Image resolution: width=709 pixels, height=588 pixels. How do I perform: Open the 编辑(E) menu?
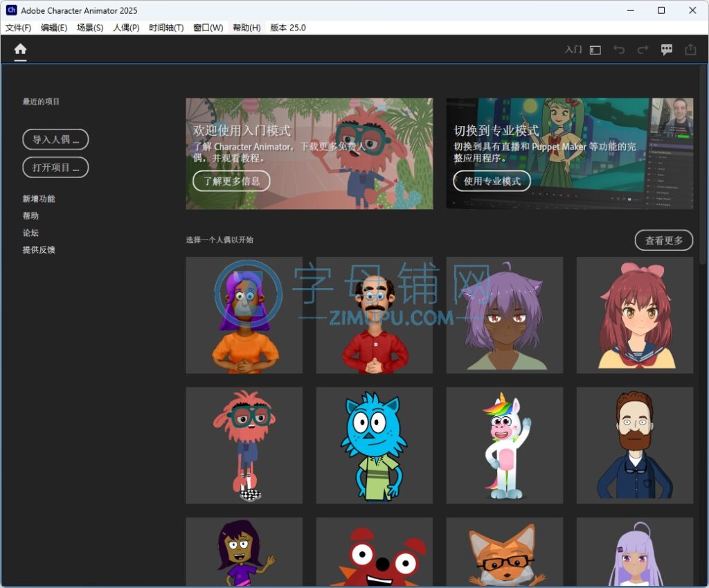click(x=54, y=28)
